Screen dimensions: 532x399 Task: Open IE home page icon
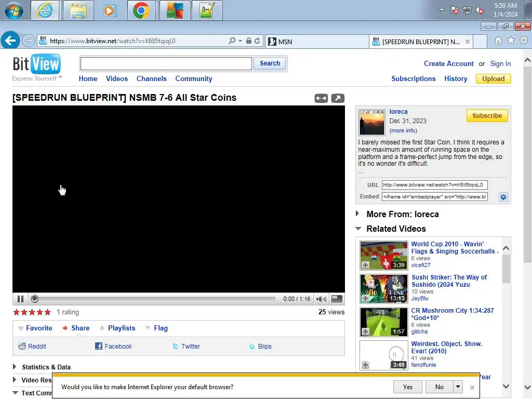click(498, 41)
